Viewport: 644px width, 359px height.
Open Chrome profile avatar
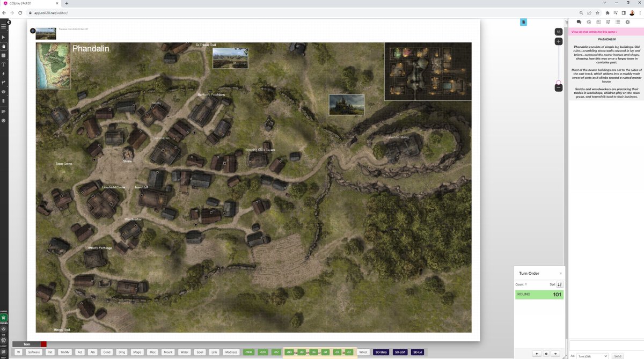point(632,12)
